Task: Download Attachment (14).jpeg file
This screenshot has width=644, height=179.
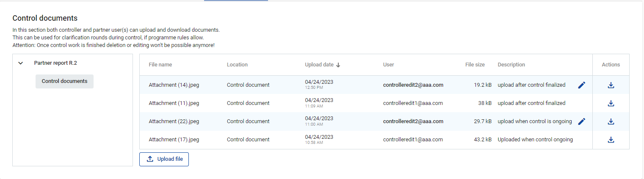Action: [611, 85]
